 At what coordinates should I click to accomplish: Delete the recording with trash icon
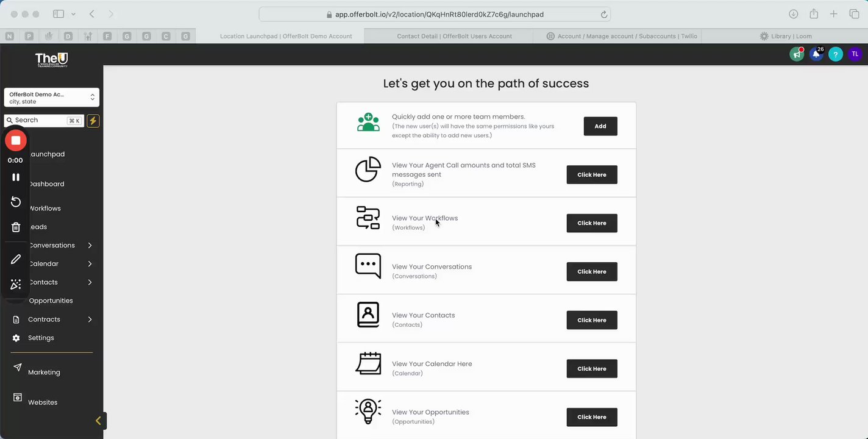tap(16, 227)
